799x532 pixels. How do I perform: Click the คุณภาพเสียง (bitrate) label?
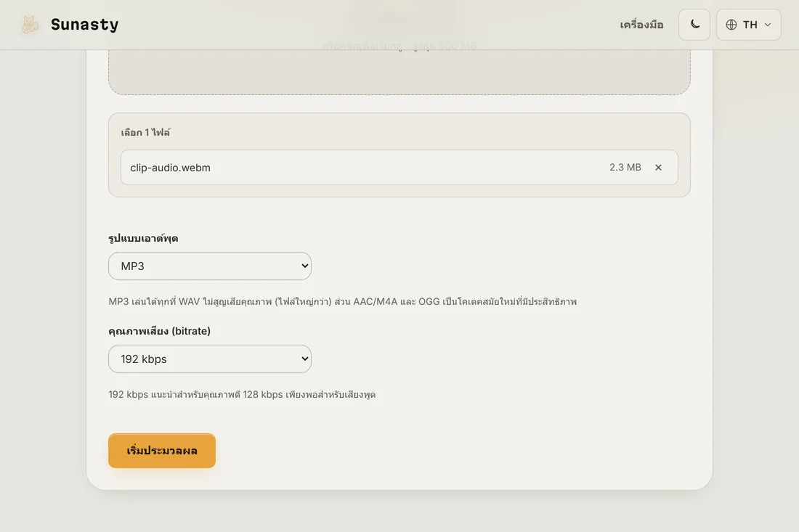[160, 331]
